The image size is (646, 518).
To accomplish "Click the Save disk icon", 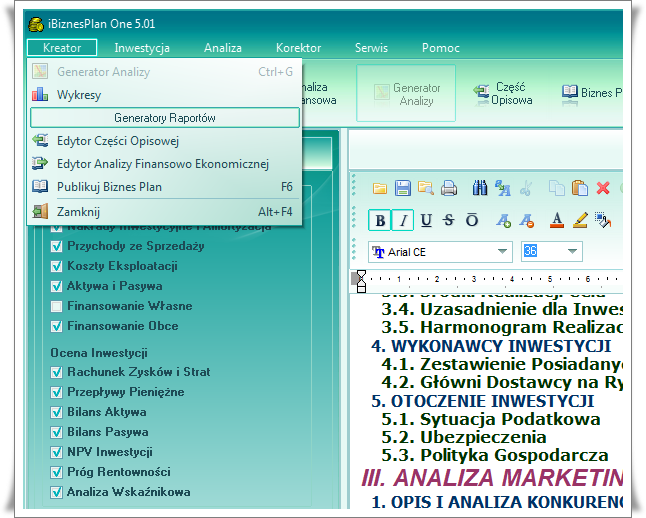I will (x=402, y=188).
